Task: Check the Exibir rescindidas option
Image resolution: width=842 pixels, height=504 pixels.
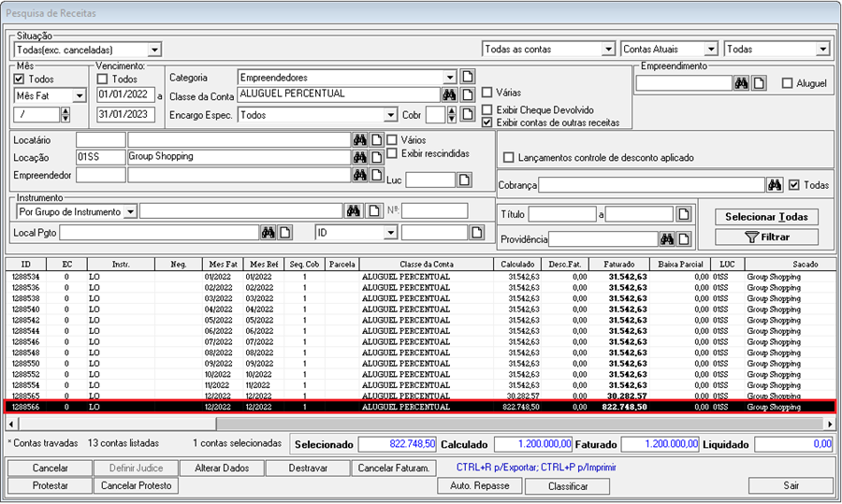Action: 393,153
